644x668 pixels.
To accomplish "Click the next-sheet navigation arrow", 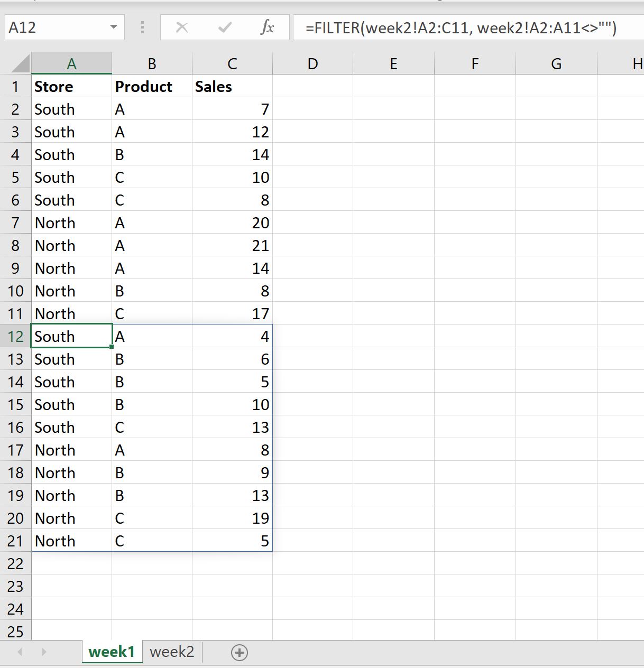I will pos(44,652).
